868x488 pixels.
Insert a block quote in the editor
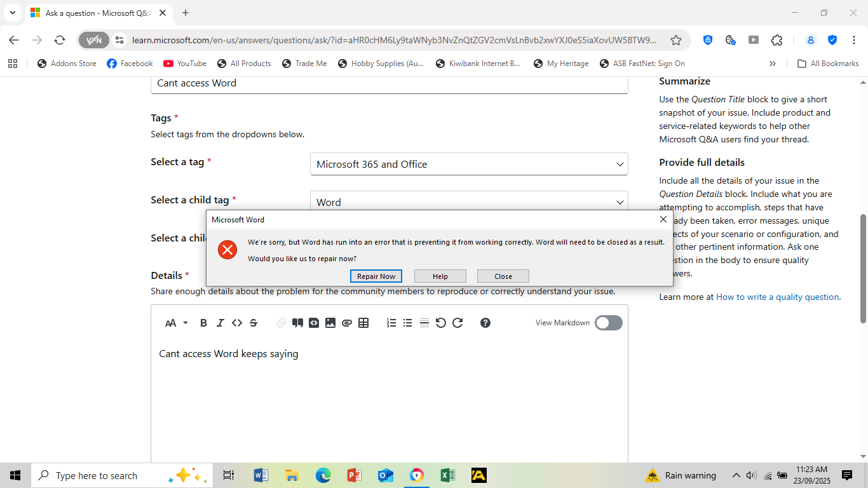[297, 323]
